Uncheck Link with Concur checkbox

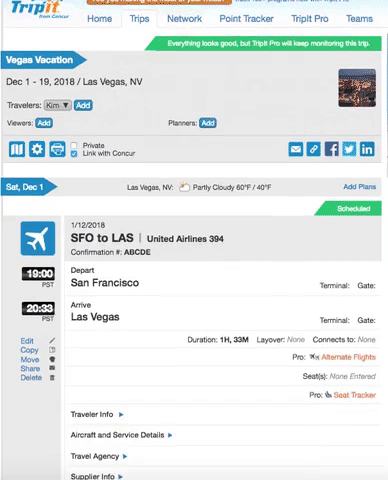(74, 153)
